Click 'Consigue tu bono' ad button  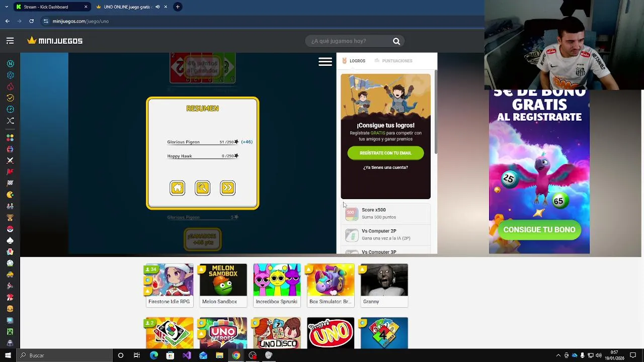539,230
